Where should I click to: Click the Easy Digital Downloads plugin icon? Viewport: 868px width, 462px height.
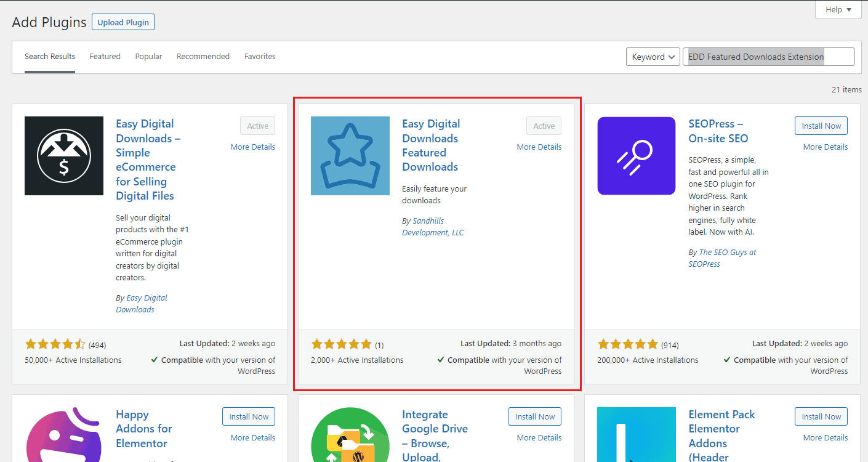click(64, 156)
